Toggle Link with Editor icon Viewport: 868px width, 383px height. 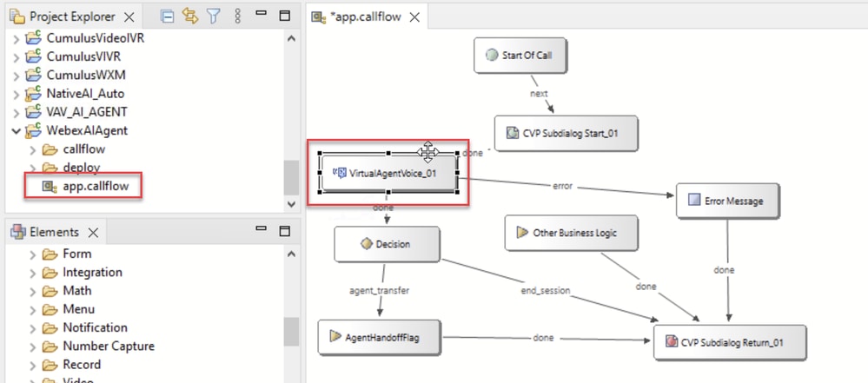click(x=190, y=17)
